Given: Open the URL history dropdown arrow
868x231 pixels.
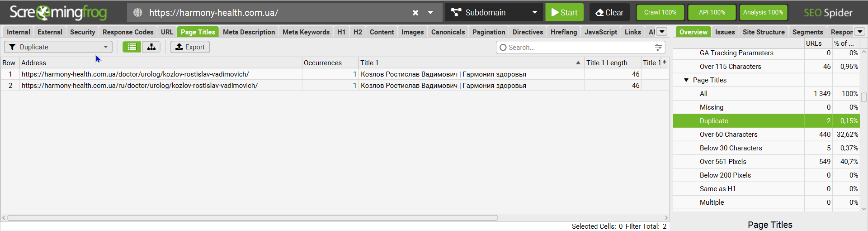Looking at the screenshot, I should coord(430,13).
